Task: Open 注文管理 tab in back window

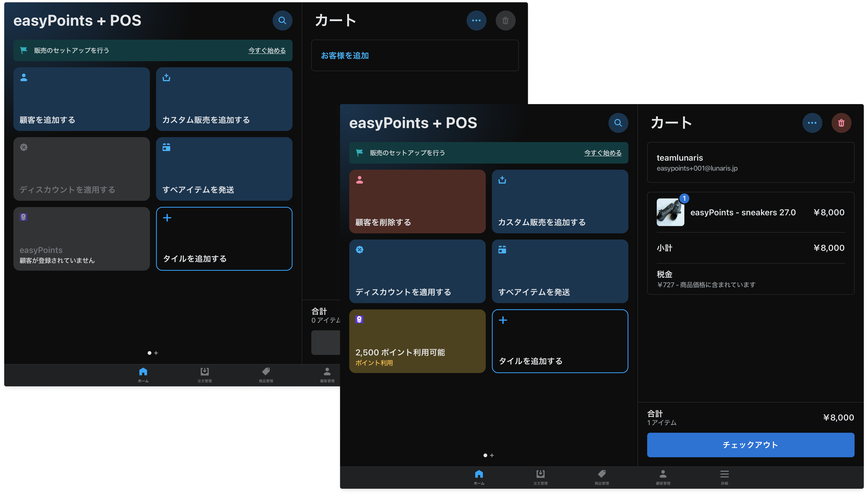Action: tap(204, 375)
